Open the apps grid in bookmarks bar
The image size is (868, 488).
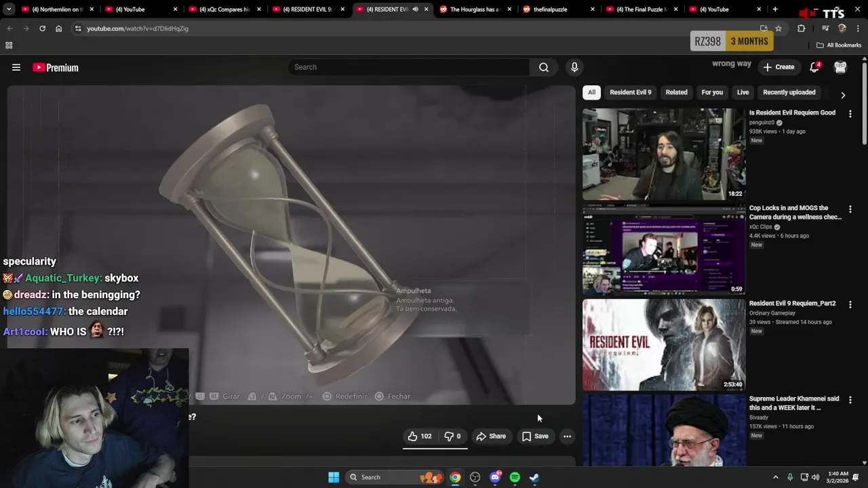tap(9, 45)
